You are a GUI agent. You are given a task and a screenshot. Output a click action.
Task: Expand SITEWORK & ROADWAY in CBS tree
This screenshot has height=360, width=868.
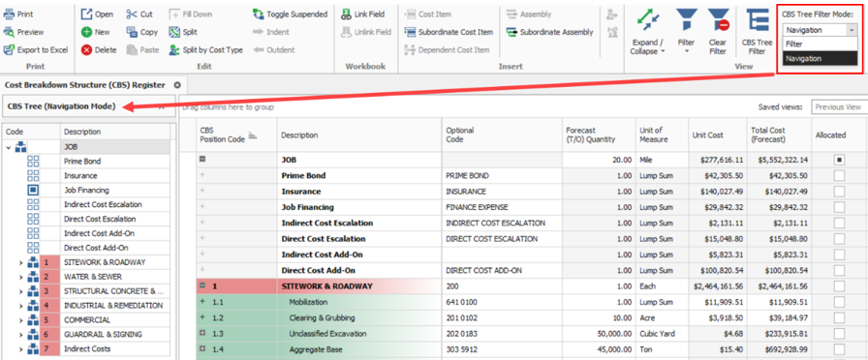coord(21,262)
